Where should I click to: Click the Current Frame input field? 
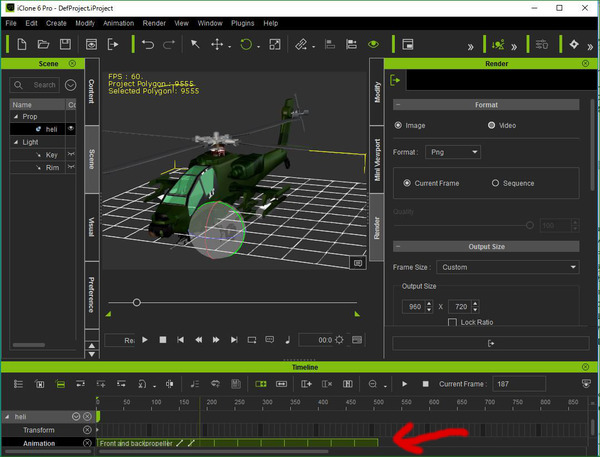(x=519, y=384)
